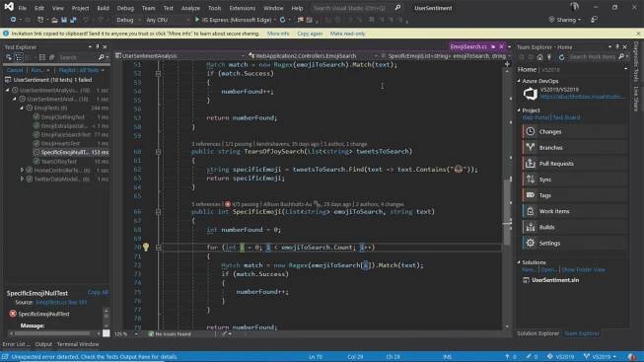Open Tags in Team Explorer
The height and width of the screenshot is (362, 644).
(574, 195)
